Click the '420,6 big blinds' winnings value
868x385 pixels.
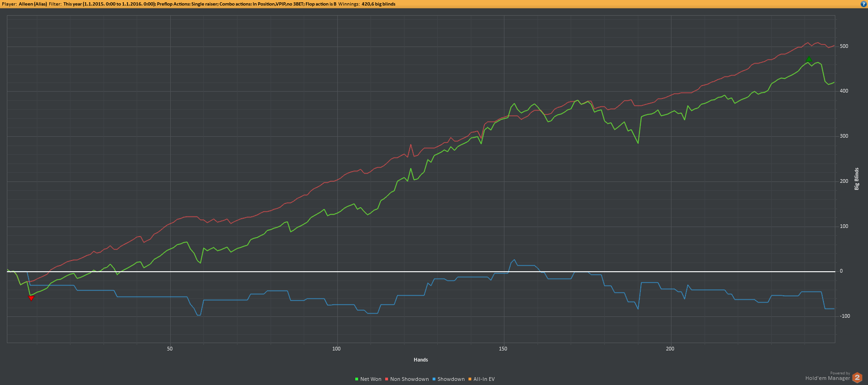point(378,4)
